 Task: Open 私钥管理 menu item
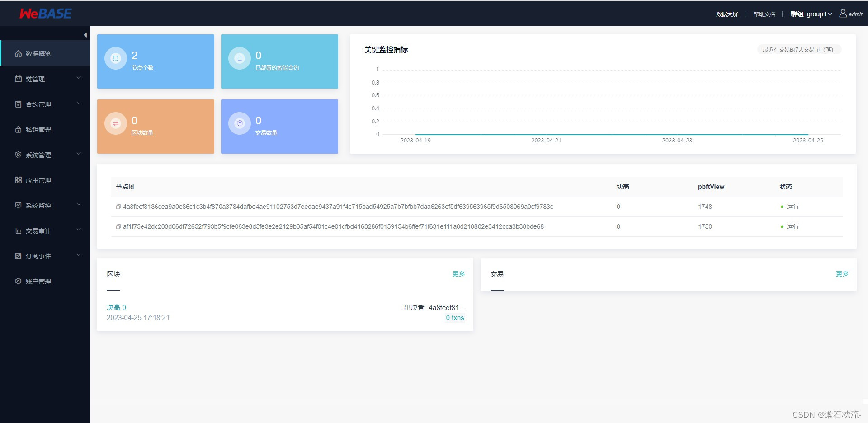[x=45, y=130]
